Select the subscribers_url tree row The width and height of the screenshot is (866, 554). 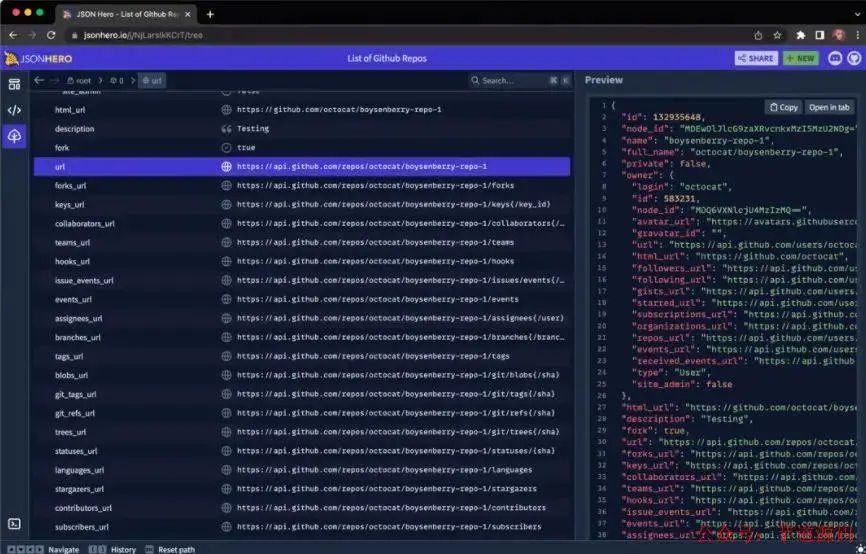302,527
